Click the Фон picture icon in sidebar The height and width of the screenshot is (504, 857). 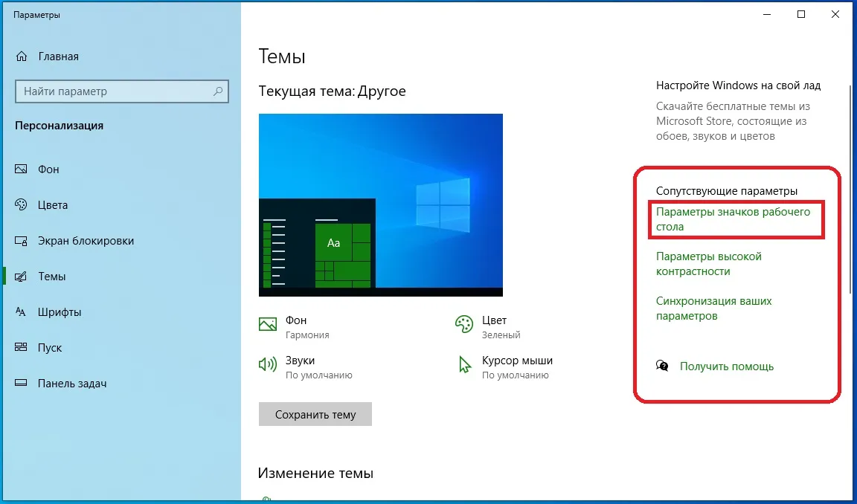tap(21, 169)
